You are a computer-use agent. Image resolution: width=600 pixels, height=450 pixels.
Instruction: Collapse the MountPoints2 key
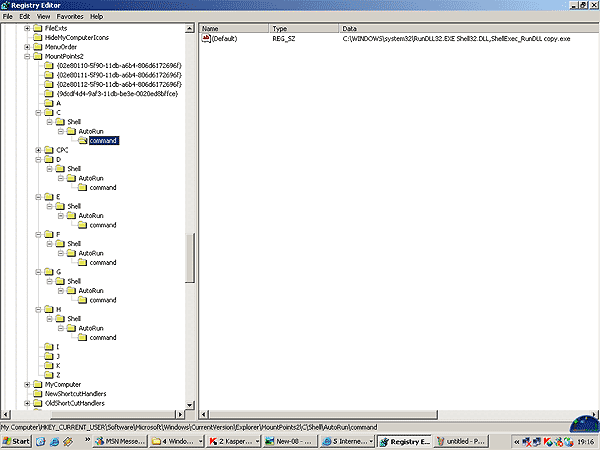(x=27, y=56)
